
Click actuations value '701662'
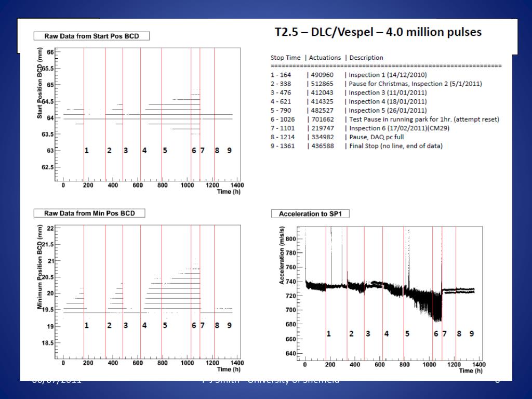click(322, 119)
